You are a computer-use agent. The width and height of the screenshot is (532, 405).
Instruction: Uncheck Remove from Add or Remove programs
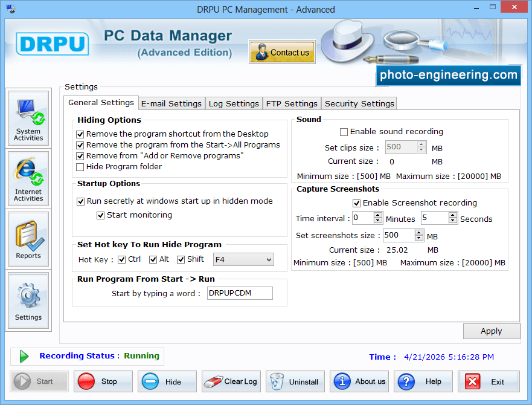pos(80,156)
